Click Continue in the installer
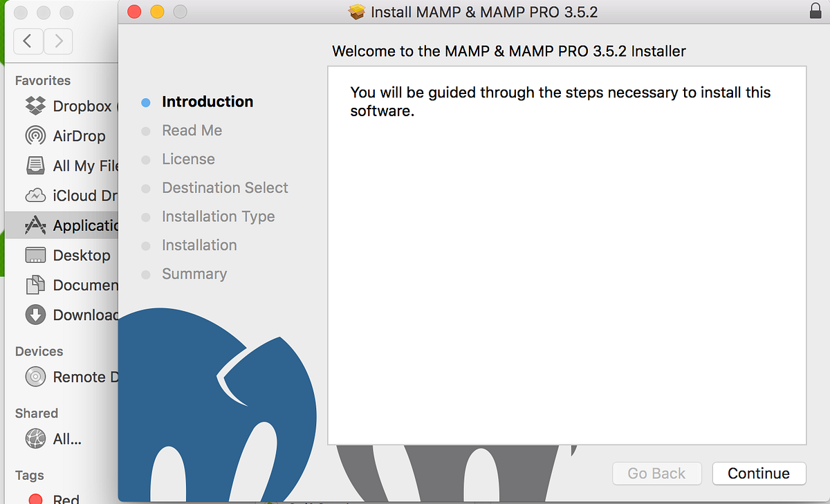The width and height of the screenshot is (830, 504). pyautogui.click(x=758, y=474)
